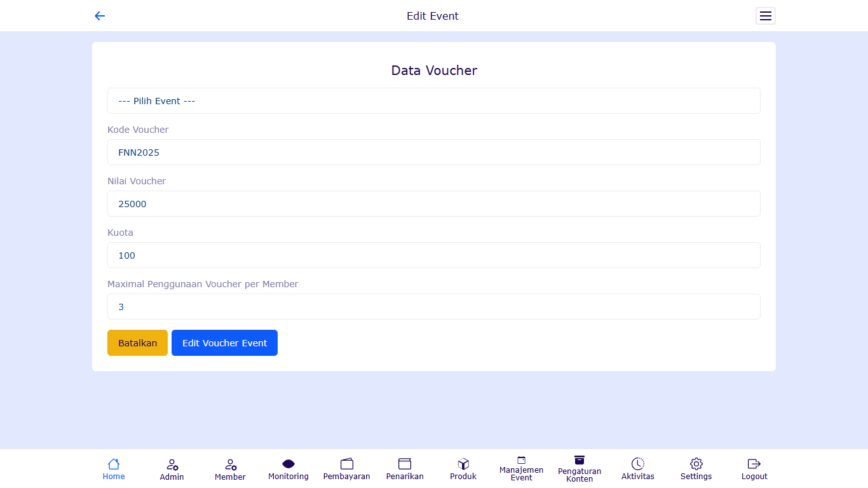Viewport: 868px width, 488px height.
Task: Open the Penarikan icon
Action: pyautogui.click(x=405, y=464)
